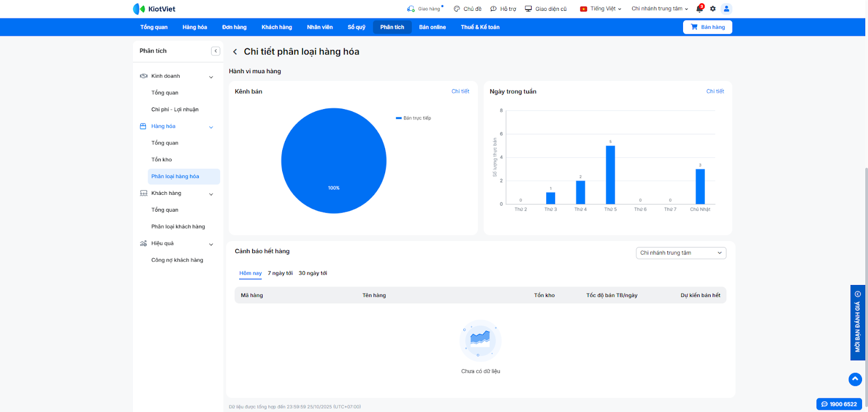The width and height of the screenshot is (868, 412).
Task: Click the Bán trực tiếp legend color swatch
Action: click(399, 118)
